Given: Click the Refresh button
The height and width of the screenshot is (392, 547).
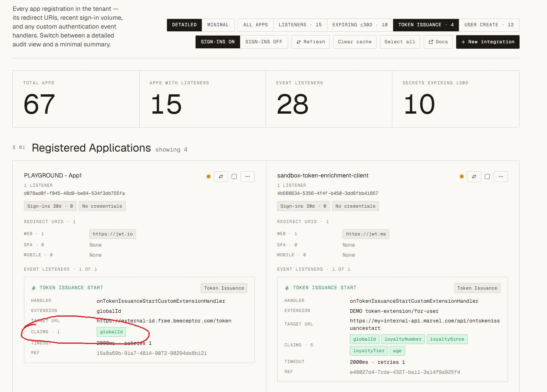Looking at the screenshot, I should [x=311, y=42].
